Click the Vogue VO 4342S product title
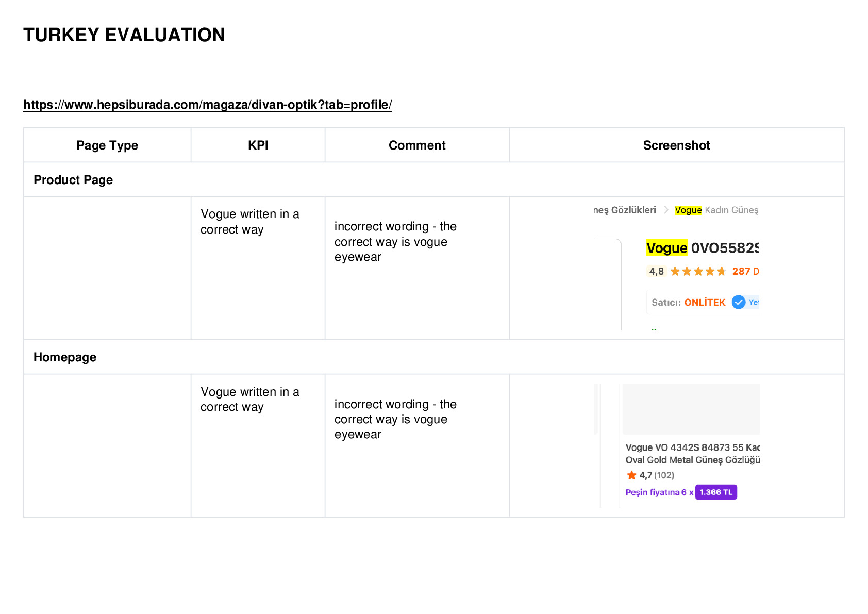 click(693, 454)
